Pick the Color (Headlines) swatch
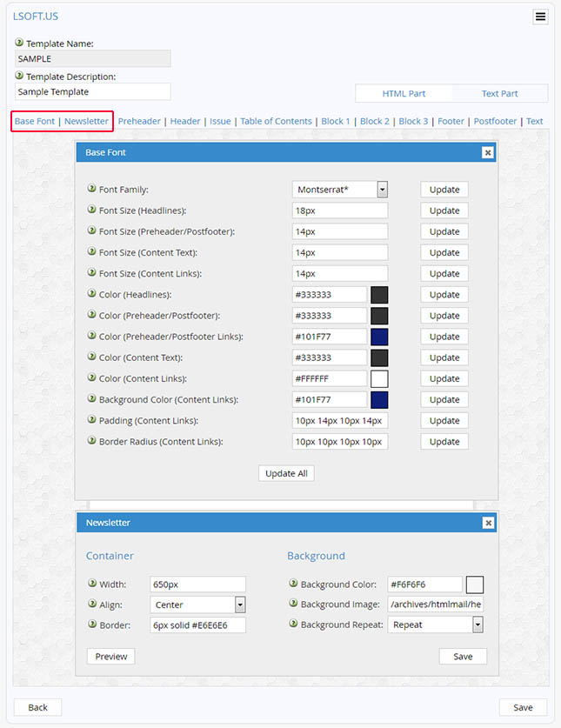The image size is (561, 728). [x=379, y=295]
